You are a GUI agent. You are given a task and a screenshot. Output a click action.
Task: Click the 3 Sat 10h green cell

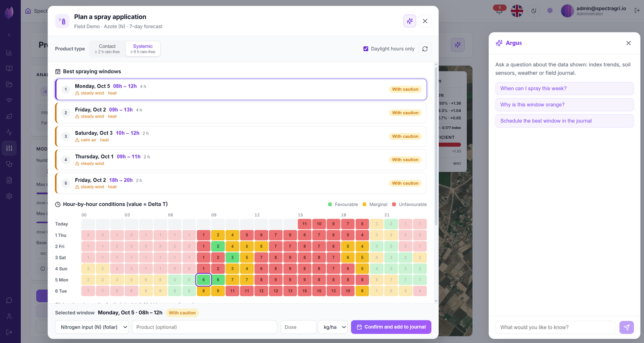point(232,258)
